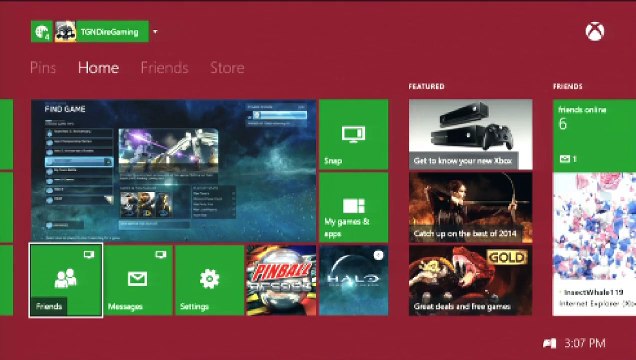Launch the Pinball Arcade tile
The height and width of the screenshot is (360, 636).
(x=281, y=280)
